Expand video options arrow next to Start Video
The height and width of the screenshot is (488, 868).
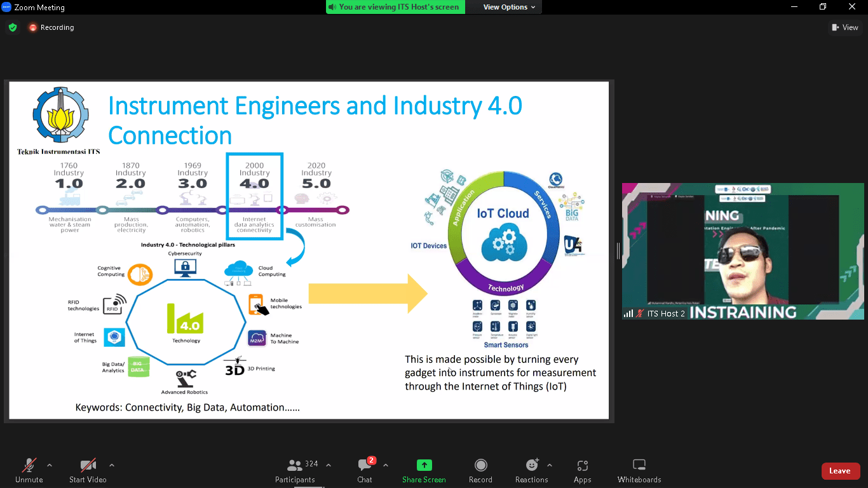pos(112,464)
